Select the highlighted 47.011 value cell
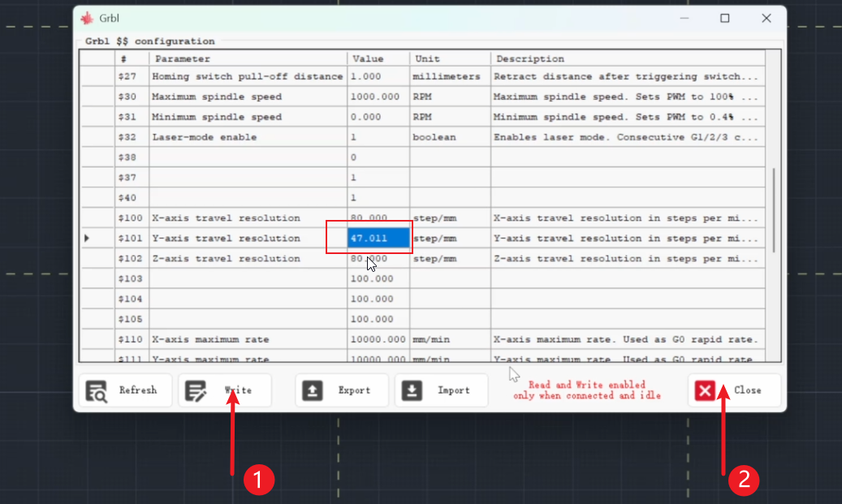 tap(378, 239)
